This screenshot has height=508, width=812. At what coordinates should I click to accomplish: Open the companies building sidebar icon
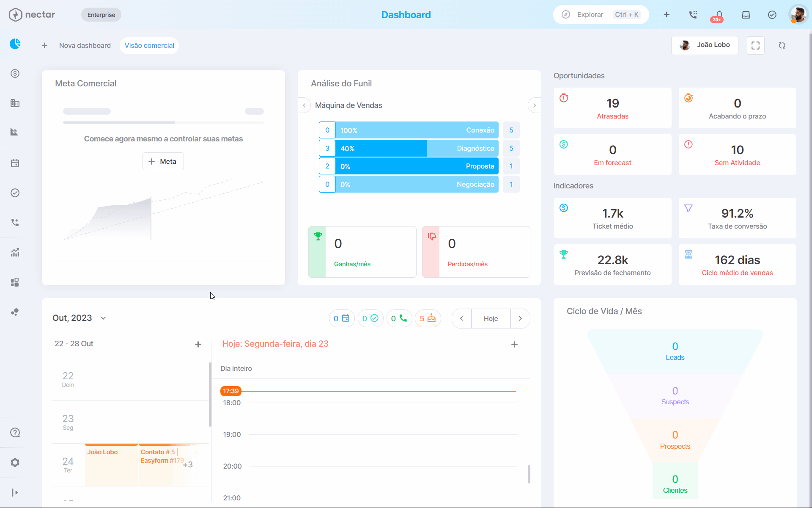(x=15, y=103)
